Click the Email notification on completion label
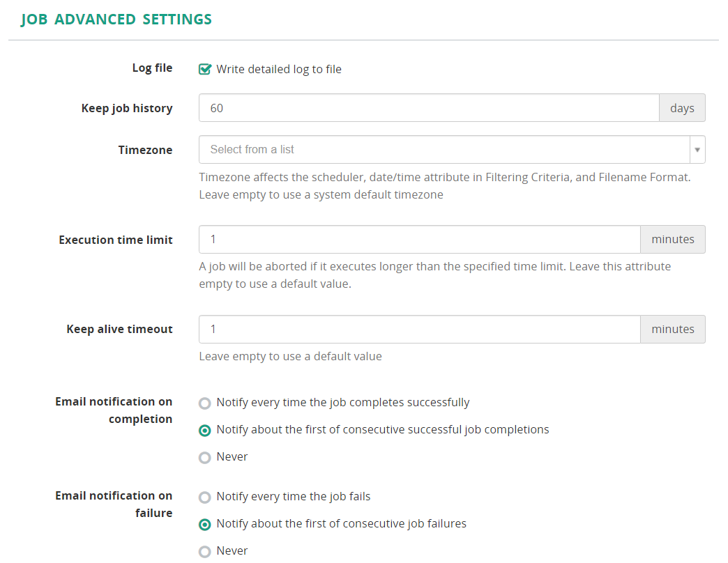The image size is (728, 563). [x=114, y=410]
